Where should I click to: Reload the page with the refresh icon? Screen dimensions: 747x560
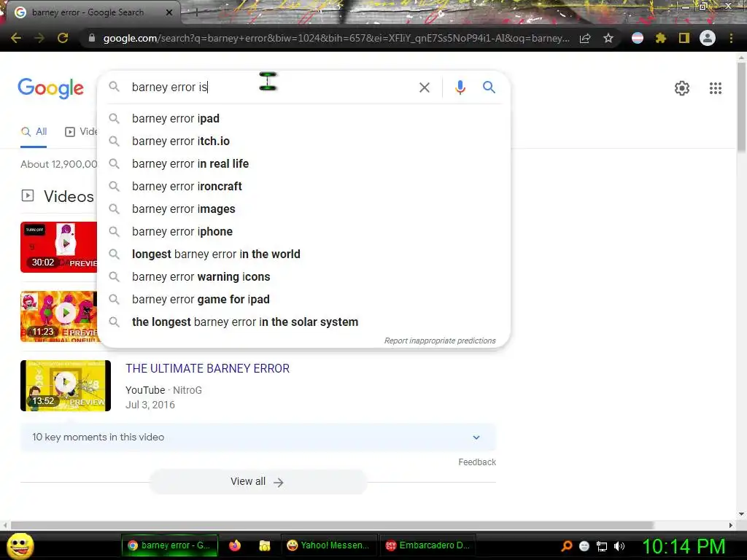63,38
